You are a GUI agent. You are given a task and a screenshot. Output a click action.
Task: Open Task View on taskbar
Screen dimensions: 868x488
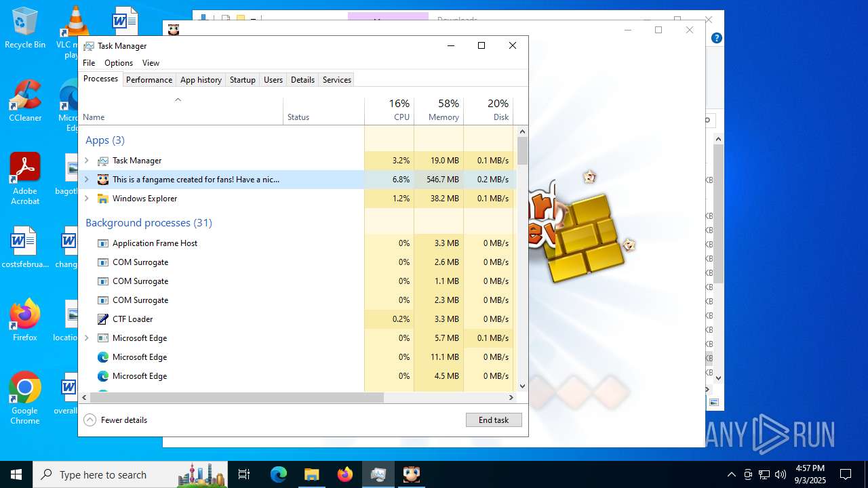coord(244,474)
